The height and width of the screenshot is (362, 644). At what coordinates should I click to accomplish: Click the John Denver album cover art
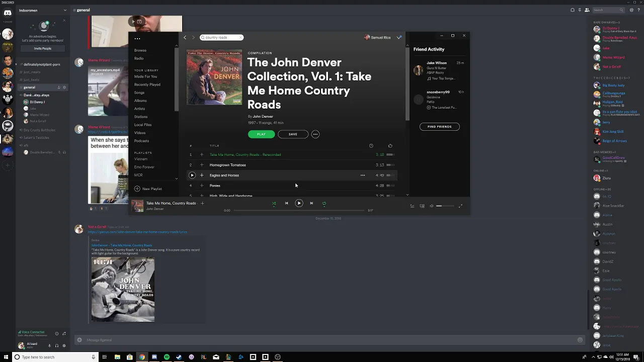(214, 77)
